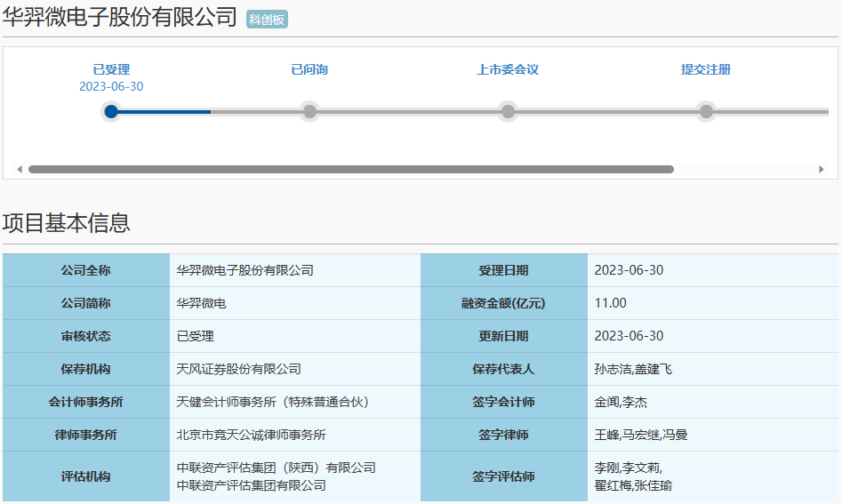Click the horizontal scrollbar thumb under timeline

350,170
